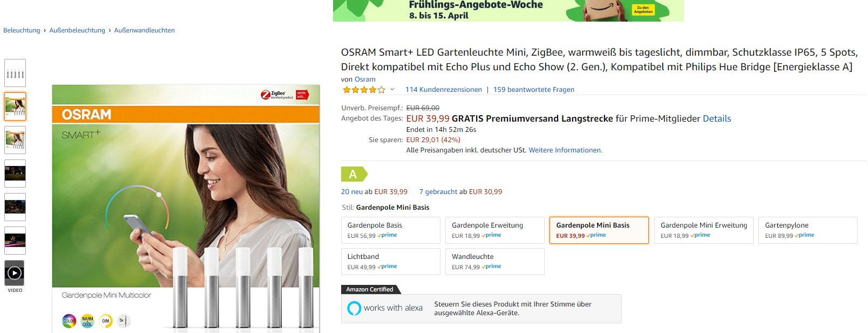Click the works with Alexa ring icon
The image size is (868, 333).
click(x=354, y=308)
